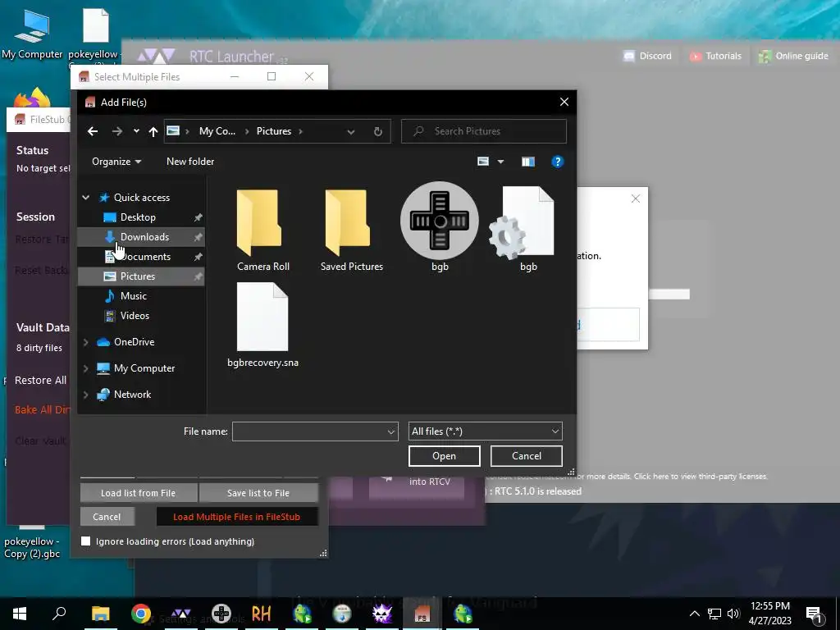Click Restore All in FileStub
The width and height of the screenshot is (840, 630).
[x=41, y=381]
